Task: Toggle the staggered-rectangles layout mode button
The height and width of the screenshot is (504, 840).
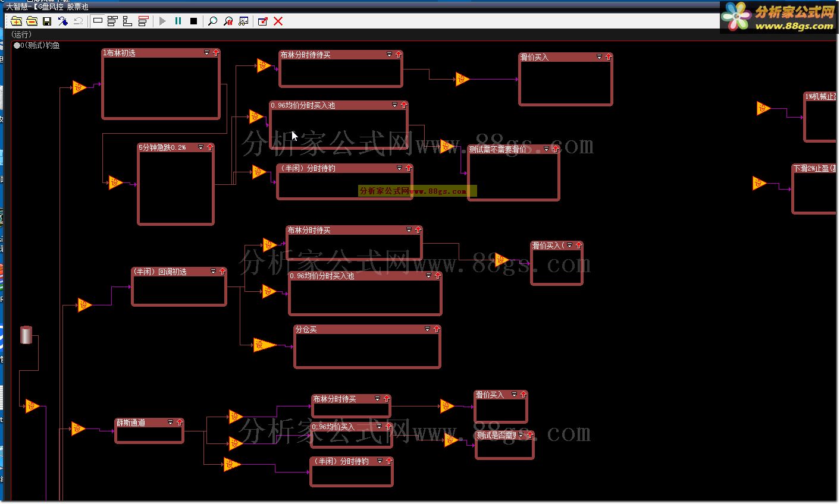Action: tap(112, 21)
